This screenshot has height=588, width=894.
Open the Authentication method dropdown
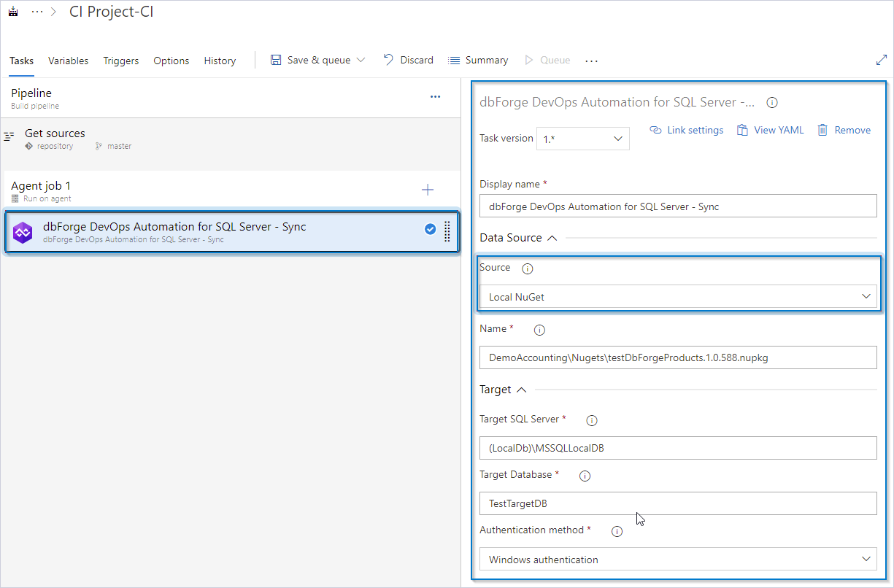click(678, 560)
